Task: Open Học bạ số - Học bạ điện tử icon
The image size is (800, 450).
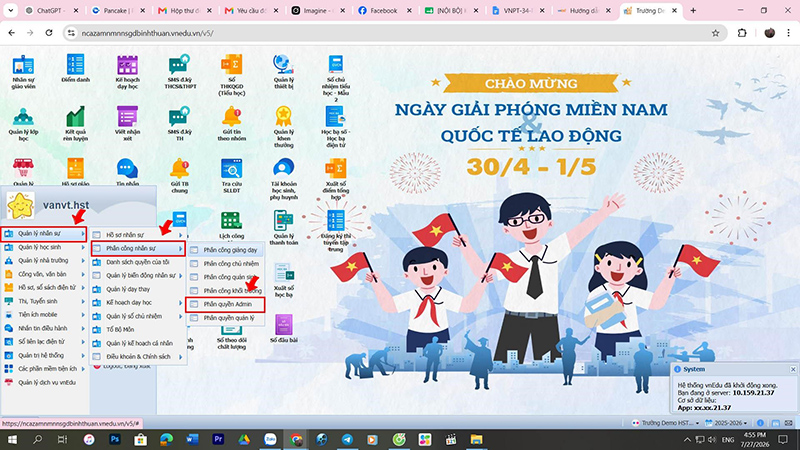Action: pyautogui.click(x=336, y=127)
